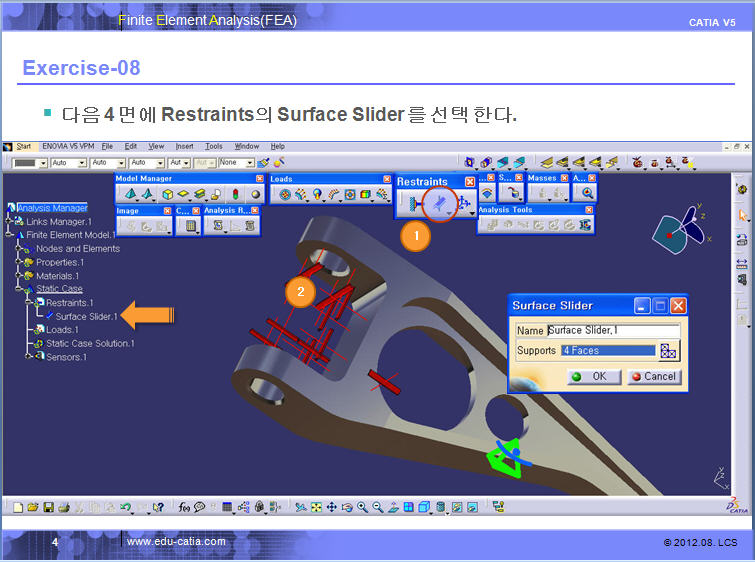This screenshot has width=755, height=562.
Task: Click the compass in the 3D view
Action: click(675, 232)
